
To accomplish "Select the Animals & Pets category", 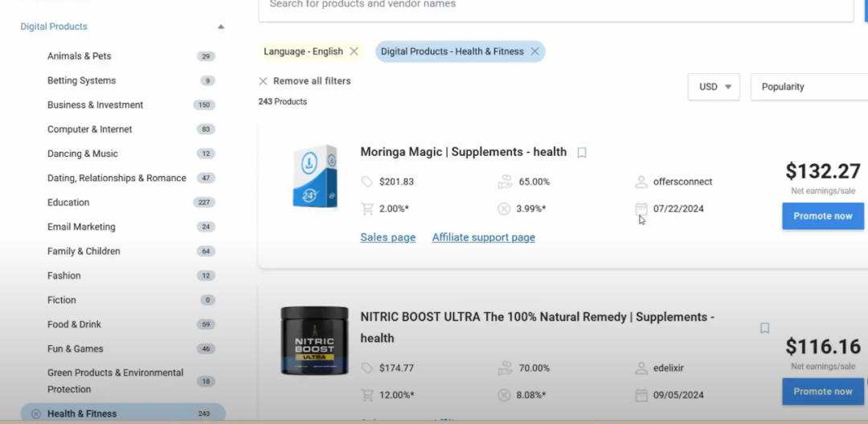I will click(x=80, y=56).
